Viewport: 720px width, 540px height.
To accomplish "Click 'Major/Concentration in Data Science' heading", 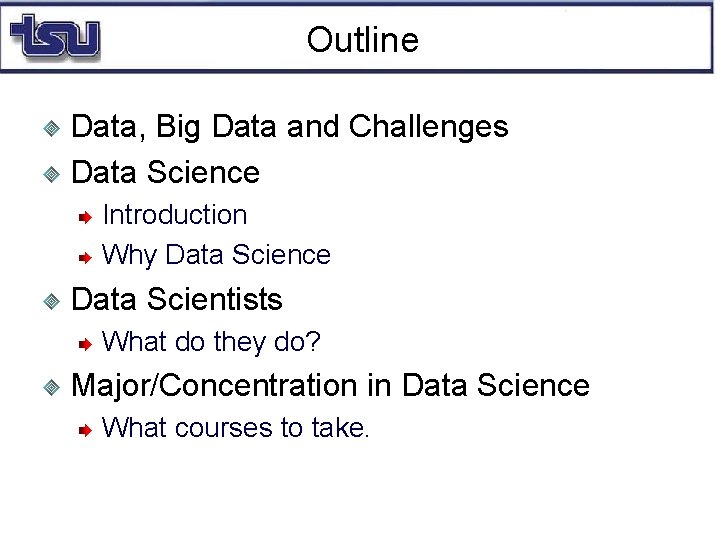I will click(x=330, y=386).
